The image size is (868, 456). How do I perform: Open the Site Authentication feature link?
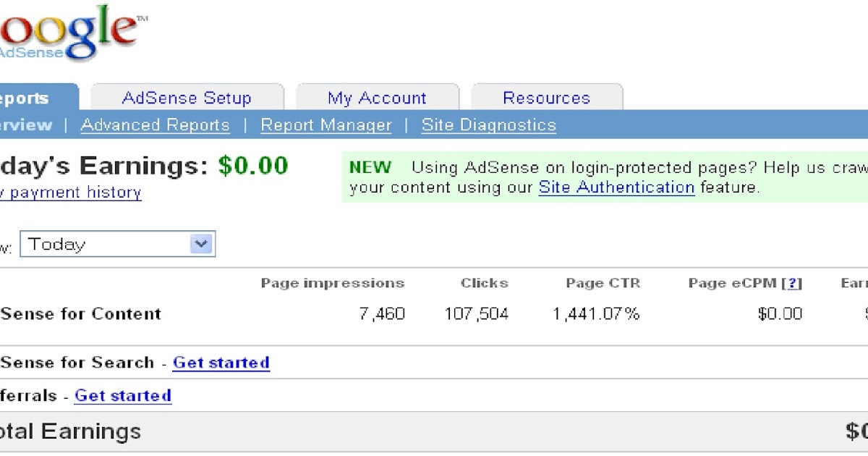point(616,187)
